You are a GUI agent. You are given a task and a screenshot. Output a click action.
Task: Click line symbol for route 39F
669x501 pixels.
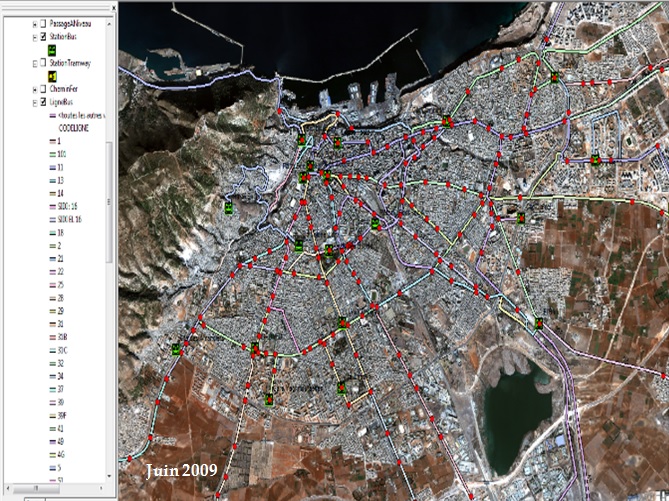click(x=51, y=414)
